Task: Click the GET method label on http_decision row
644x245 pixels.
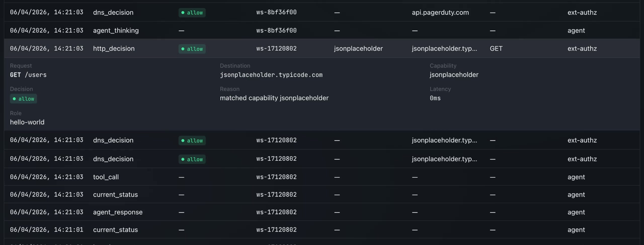Action: click(496, 49)
